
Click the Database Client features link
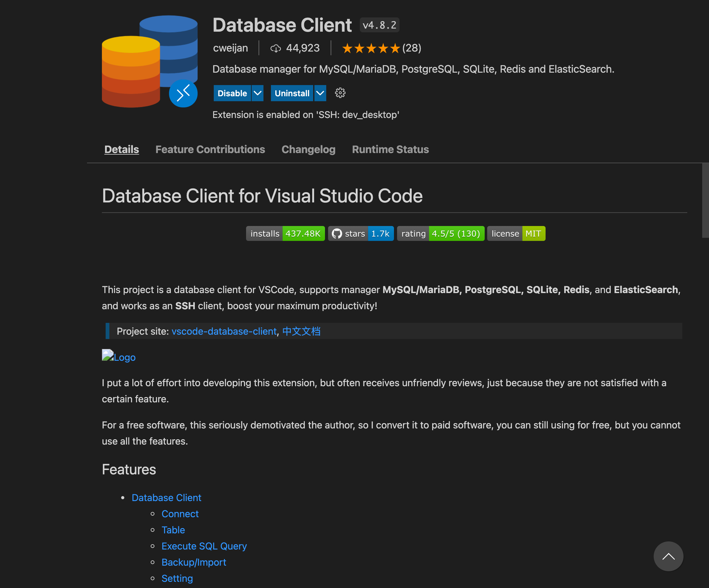coord(167,498)
